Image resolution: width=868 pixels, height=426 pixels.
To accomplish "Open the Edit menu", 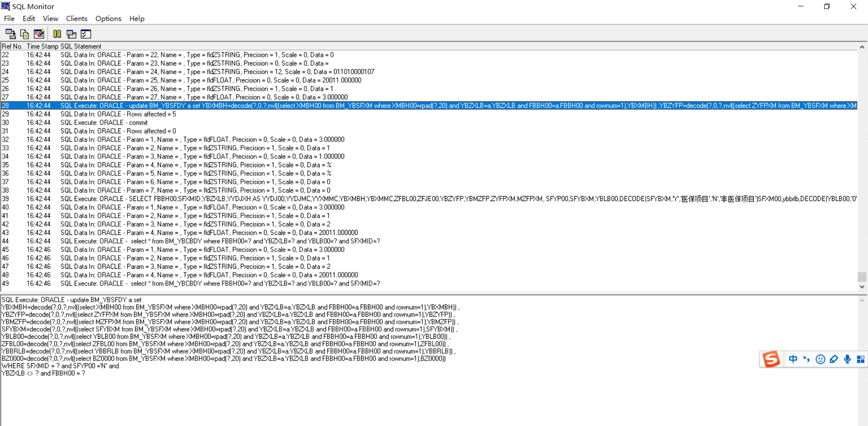I will pos(29,19).
